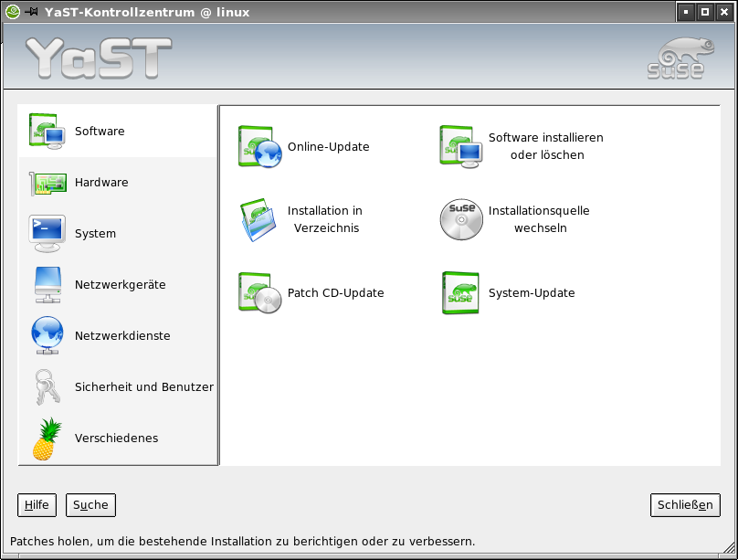Click the window resize grip in corner
The width and height of the screenshot is (738, 560).
point(729,547)
